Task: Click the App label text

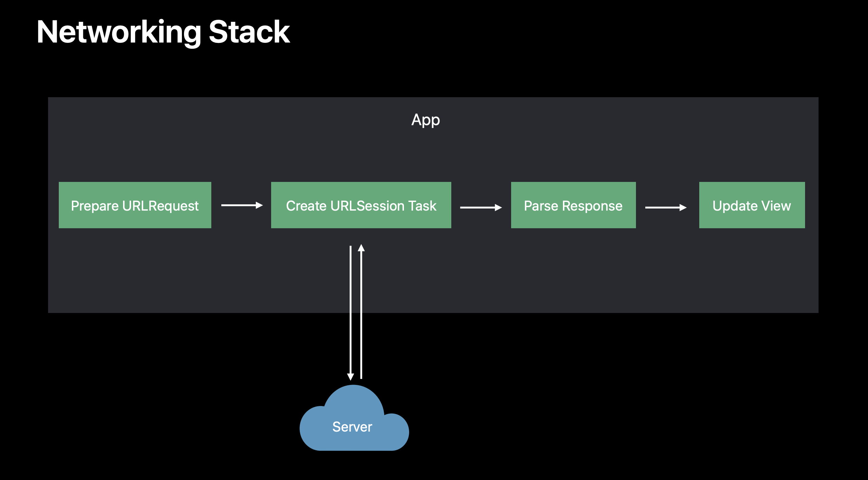Action: click(426, 120)
